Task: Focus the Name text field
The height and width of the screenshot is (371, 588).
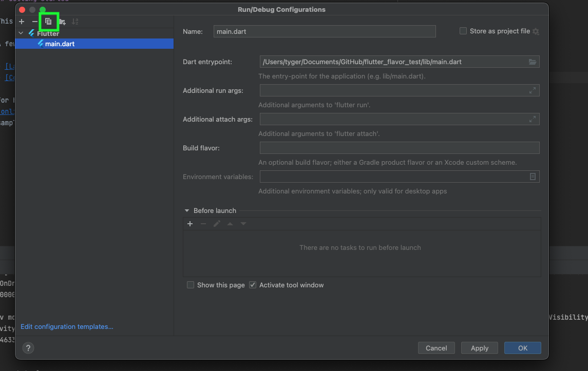Action: coord(325,31)
